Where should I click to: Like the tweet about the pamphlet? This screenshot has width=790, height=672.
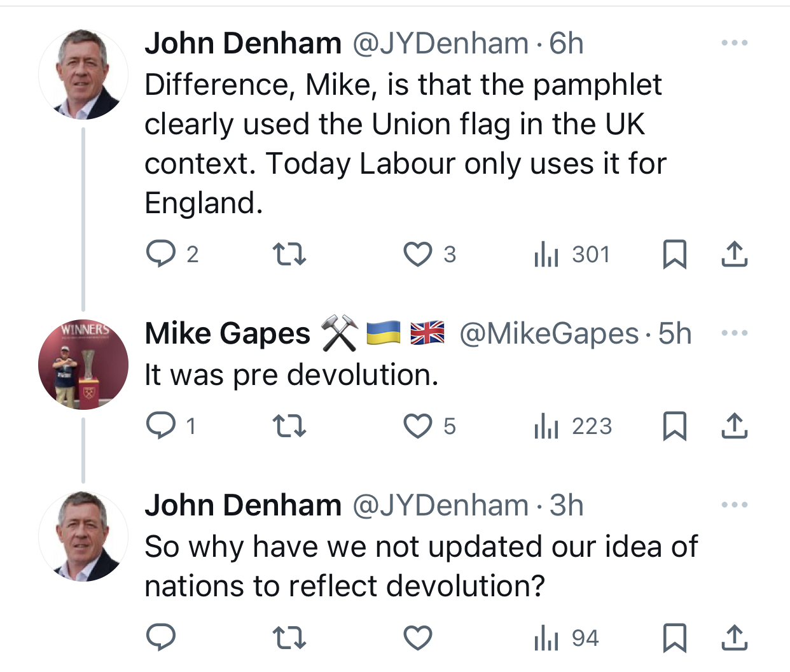(x=418, y=255)
